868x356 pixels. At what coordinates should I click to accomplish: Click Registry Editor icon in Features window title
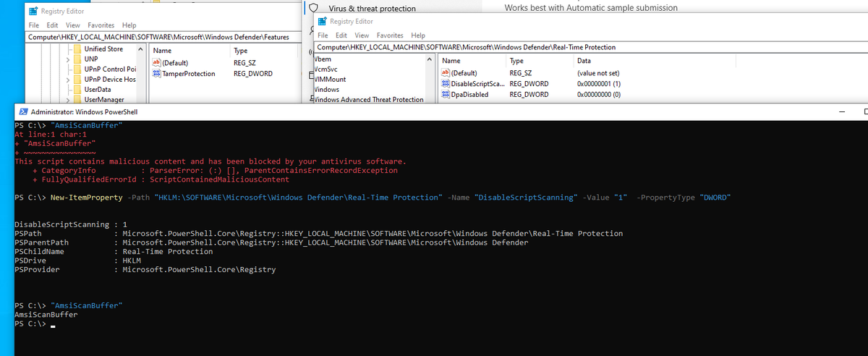click(34, 12)
